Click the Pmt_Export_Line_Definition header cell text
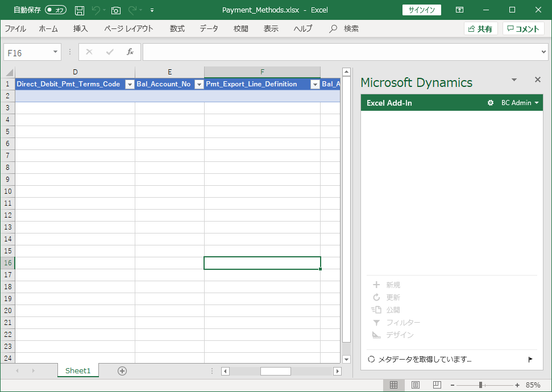552x392 pixels. click(x=251, y=84)
